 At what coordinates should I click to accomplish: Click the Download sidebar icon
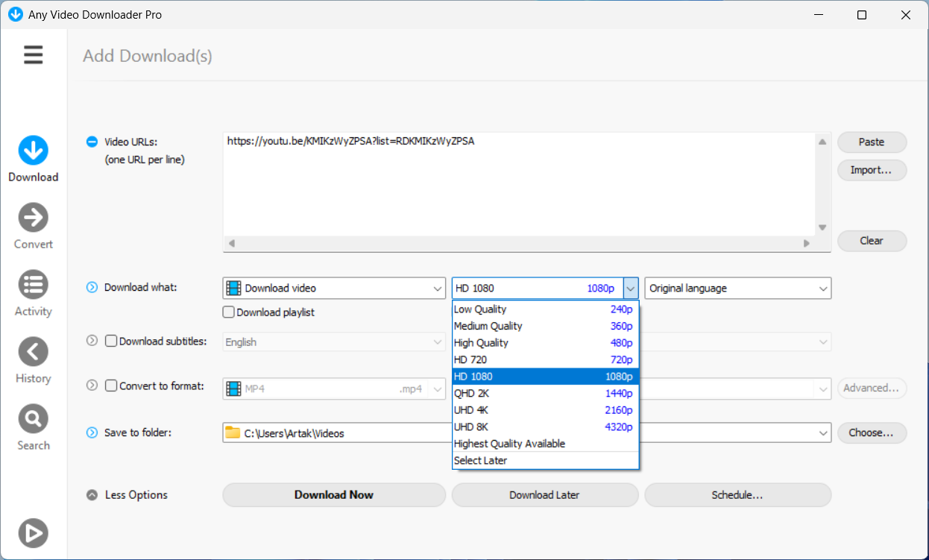[34, 151]
